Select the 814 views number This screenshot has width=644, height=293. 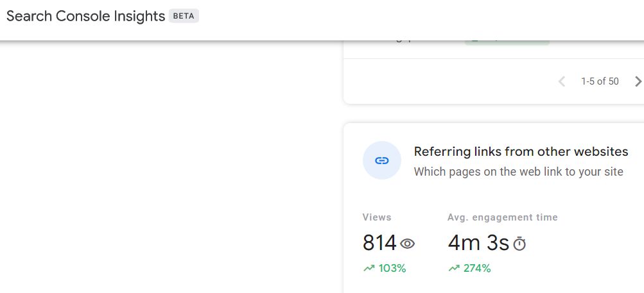(x=379, y=243)
